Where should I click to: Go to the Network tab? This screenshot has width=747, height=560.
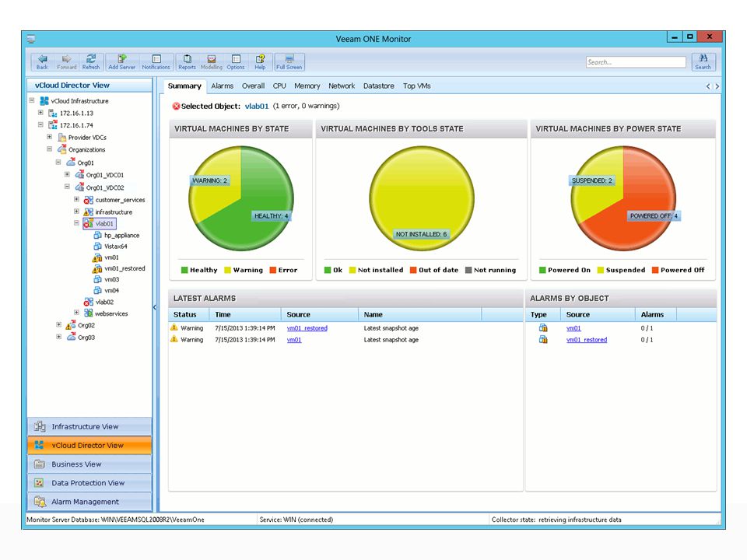click(342, 86)
